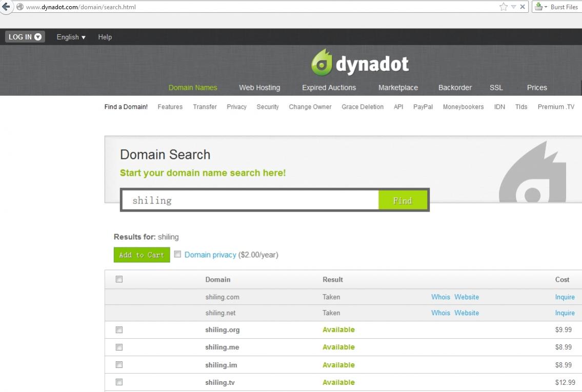This screenshot has width=582, height=392.
Task: Open the Marketplace menu
Action: [398, 88]
